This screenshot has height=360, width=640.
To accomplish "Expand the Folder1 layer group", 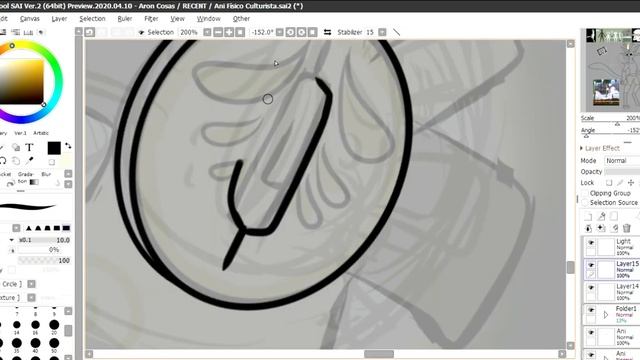I will tap(606, 315).
